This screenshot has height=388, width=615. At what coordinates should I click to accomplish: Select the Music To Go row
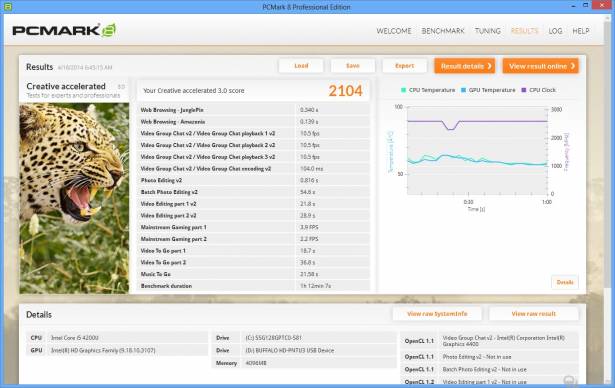[253, 274]
